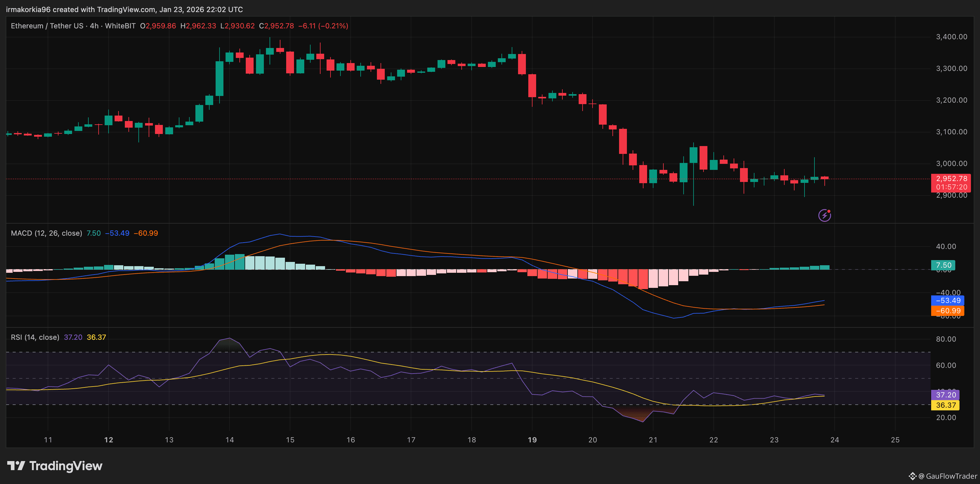Click the icon beside the GauFlowTrader watermark
The image size is (980, 484).
(x=912, y=476)
